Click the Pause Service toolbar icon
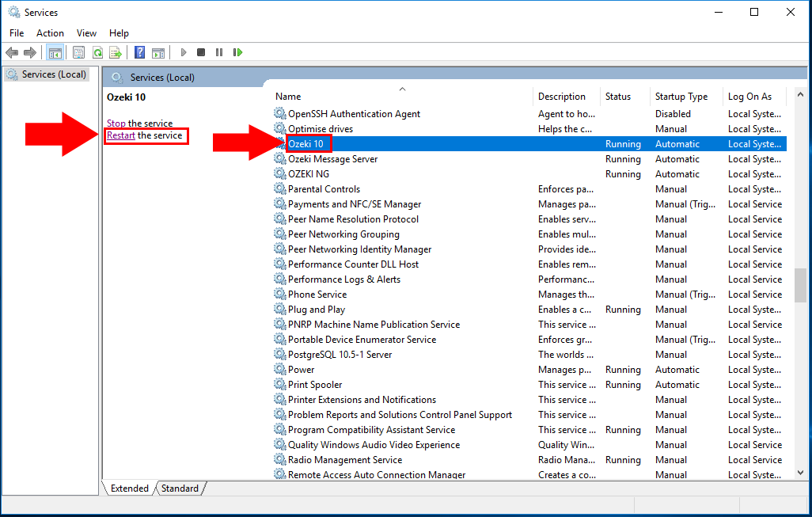The image size is (812, 517). point(219,52)
